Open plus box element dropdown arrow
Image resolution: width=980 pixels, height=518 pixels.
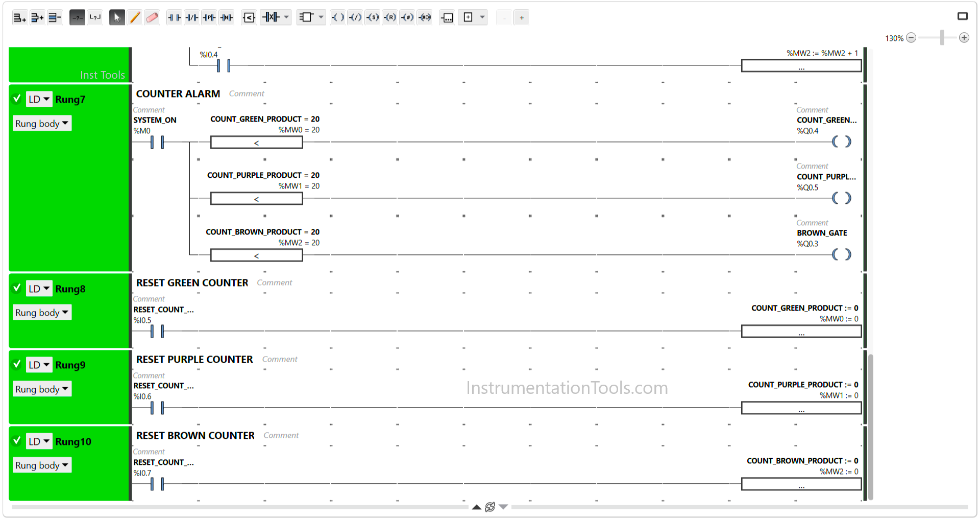click(x=482, y=17)
